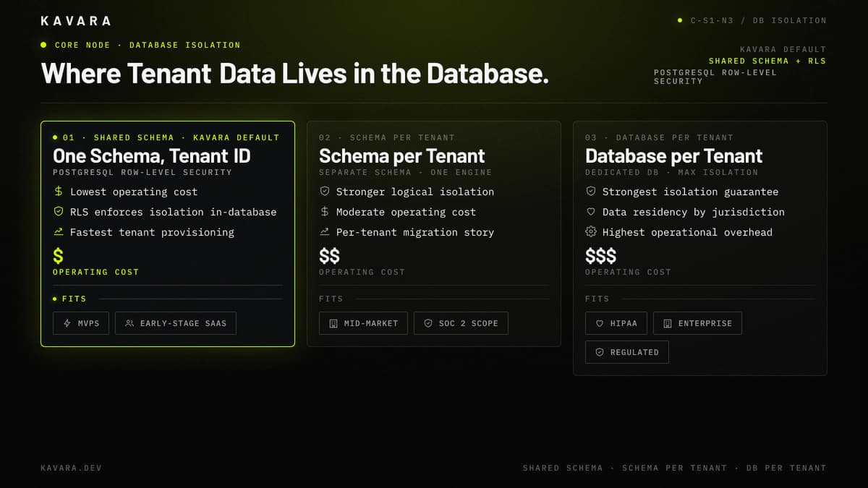Click the CORE NODE · DATABASE ISOLATION label
The width and height of the screenshot is (868, 488).
coord(148,45)
